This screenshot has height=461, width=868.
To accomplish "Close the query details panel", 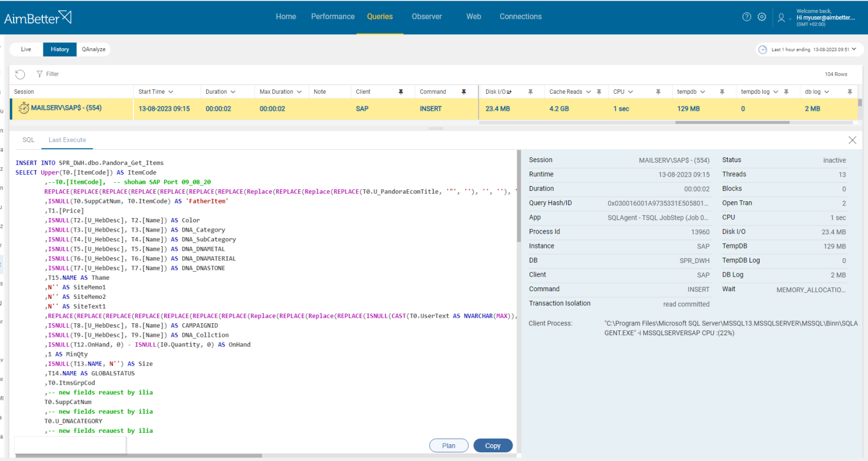I will point(852,140).
